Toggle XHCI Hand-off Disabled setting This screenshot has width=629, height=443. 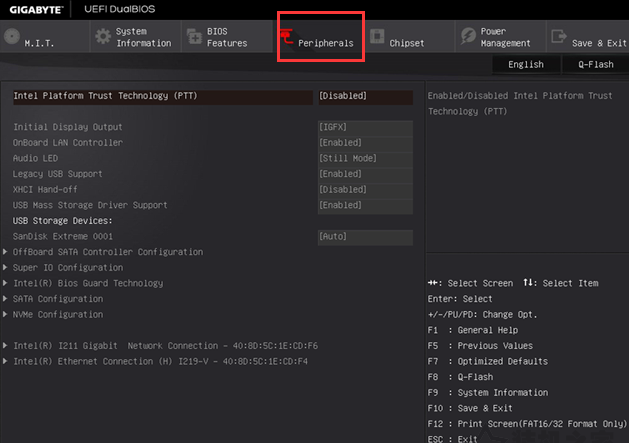pos(364,190)
